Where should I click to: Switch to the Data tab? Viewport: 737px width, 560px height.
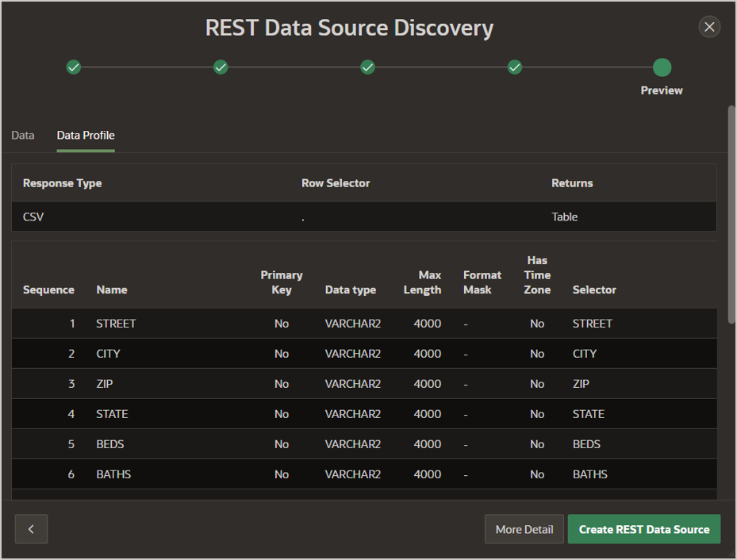(23, 136)
